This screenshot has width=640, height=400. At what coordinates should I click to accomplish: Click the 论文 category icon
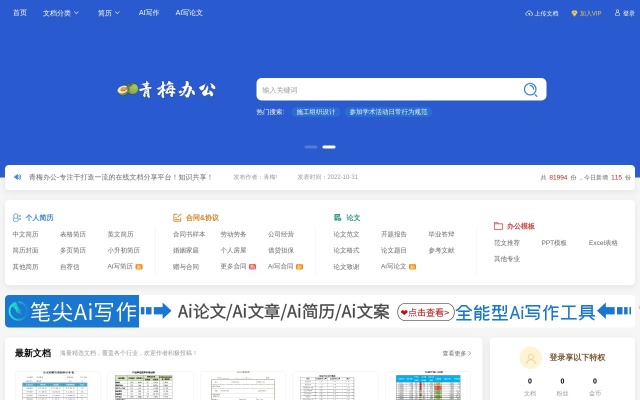[x=338, y=217]
